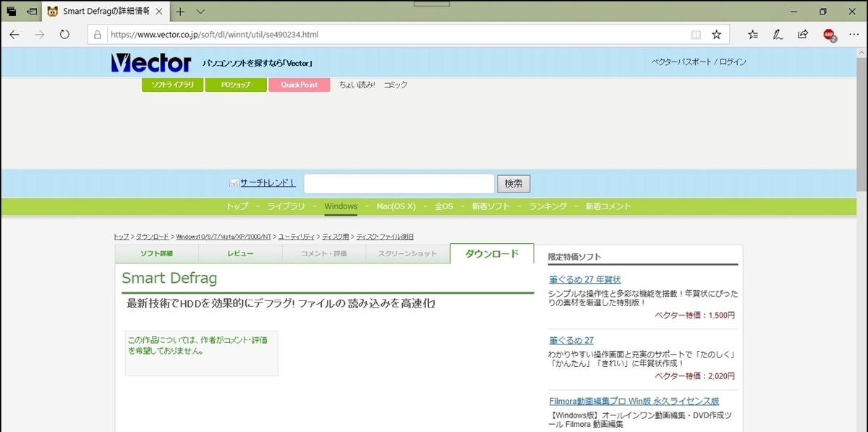Click トップ breadcrumb link
The width and height of the screenshot is (868, 432).
point(122,237)
